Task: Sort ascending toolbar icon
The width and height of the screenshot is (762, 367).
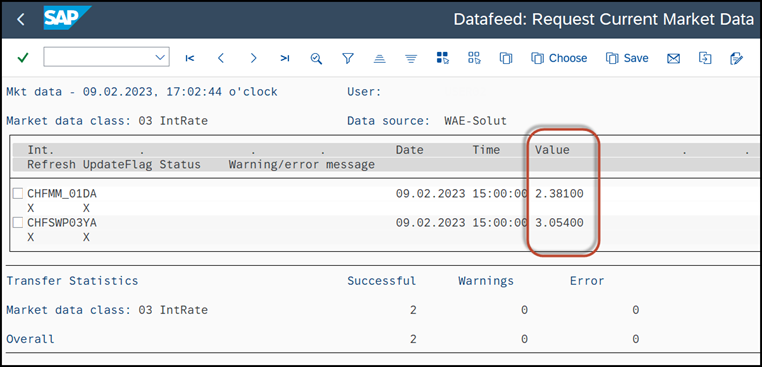Action: 379,58
